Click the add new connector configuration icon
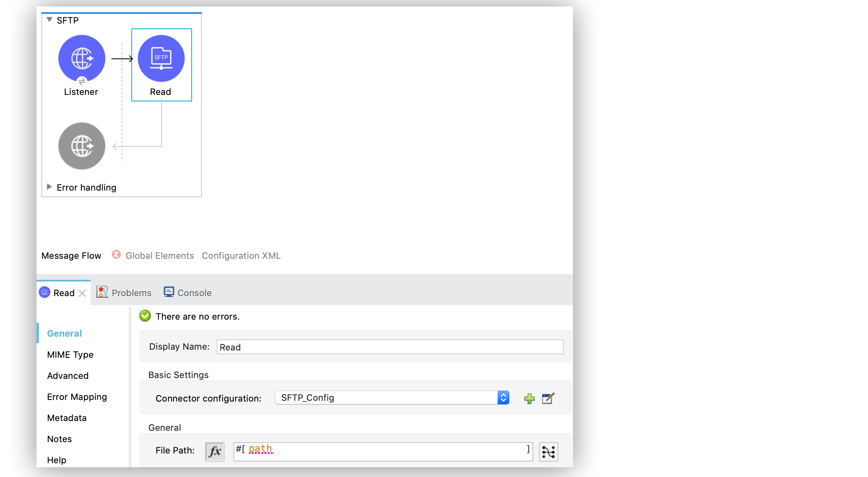This screenshot has width=868, height=477. click(529, 398)
